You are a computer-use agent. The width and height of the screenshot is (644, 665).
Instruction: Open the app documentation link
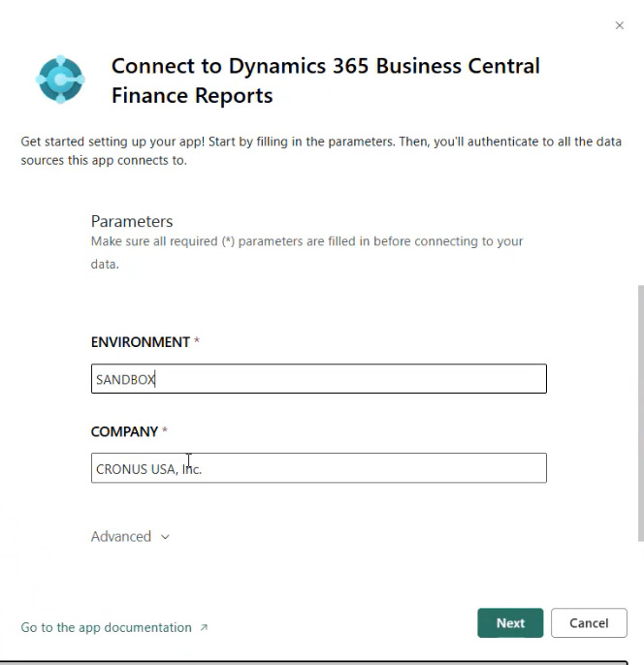click(x=114, y=627)
